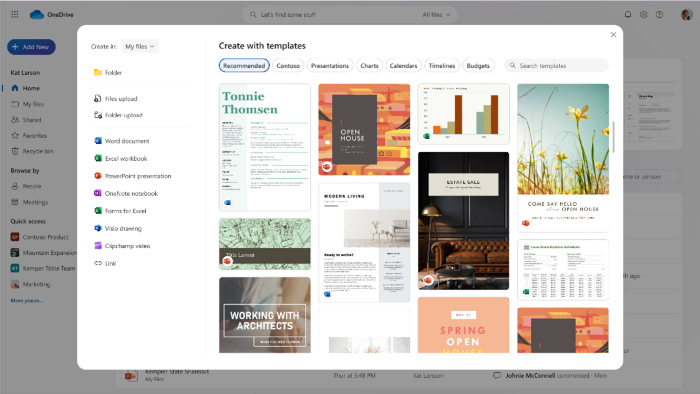The height and width of the screenshot is (394, 700).
Task: Show Calendars templates
Action: click(x=403, y=66)
